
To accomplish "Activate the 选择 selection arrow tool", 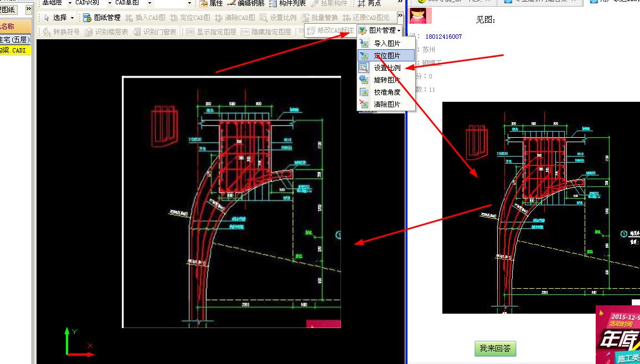I will point(55,18).
